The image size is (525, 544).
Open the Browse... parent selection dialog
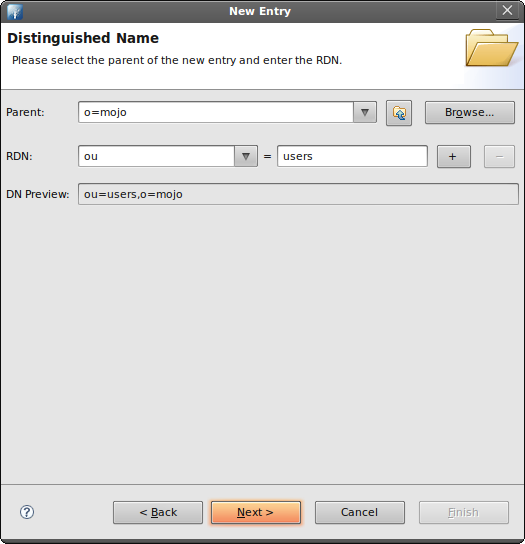pyautogui.click(x=469, y=112)
